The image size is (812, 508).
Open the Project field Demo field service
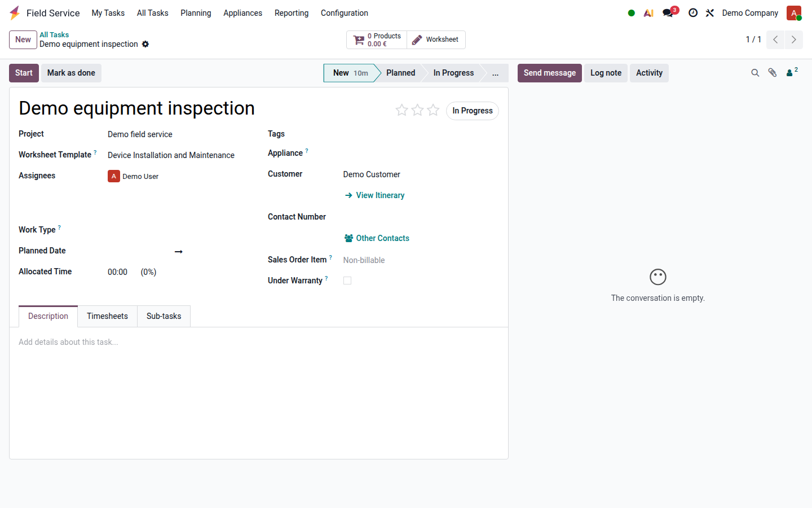pyautogui.click(x=179, y=134)
